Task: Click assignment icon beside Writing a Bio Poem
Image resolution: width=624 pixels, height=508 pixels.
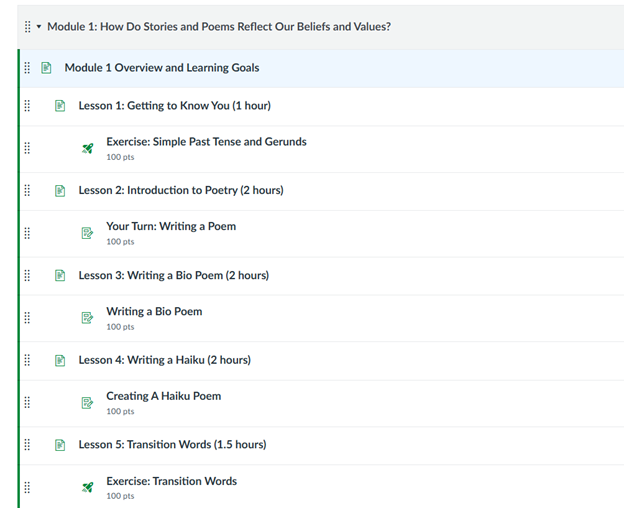Action: tap(87, 318)
